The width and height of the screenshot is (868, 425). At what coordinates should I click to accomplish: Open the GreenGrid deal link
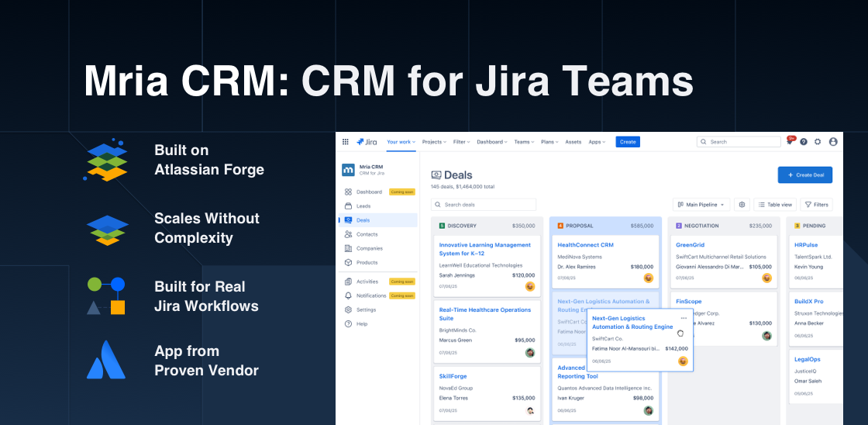click(690, 245)
